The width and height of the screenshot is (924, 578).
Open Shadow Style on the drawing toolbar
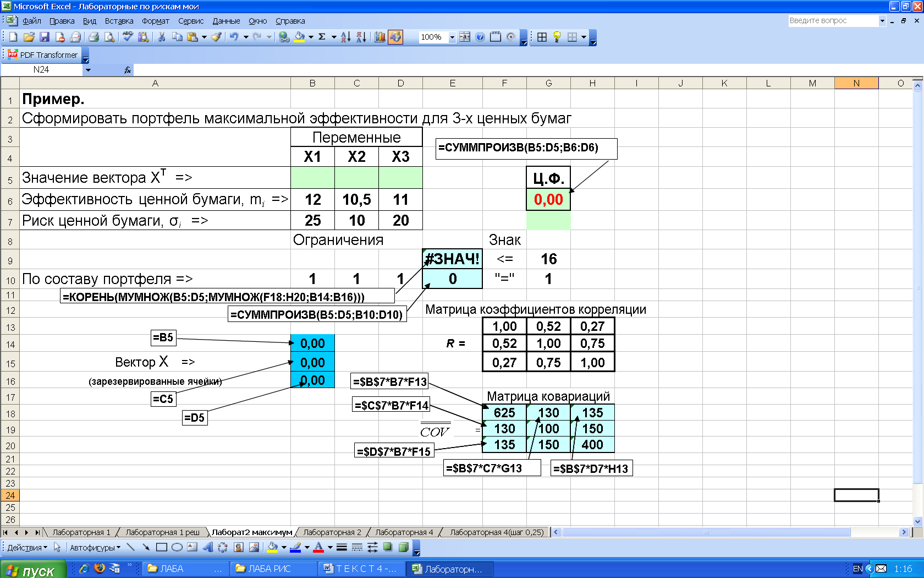(388, 547)
